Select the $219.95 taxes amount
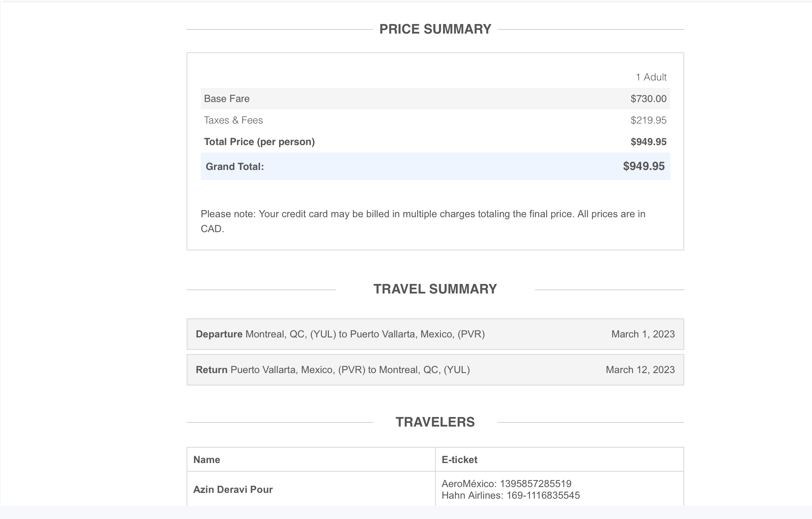 [x=648, y=120]
